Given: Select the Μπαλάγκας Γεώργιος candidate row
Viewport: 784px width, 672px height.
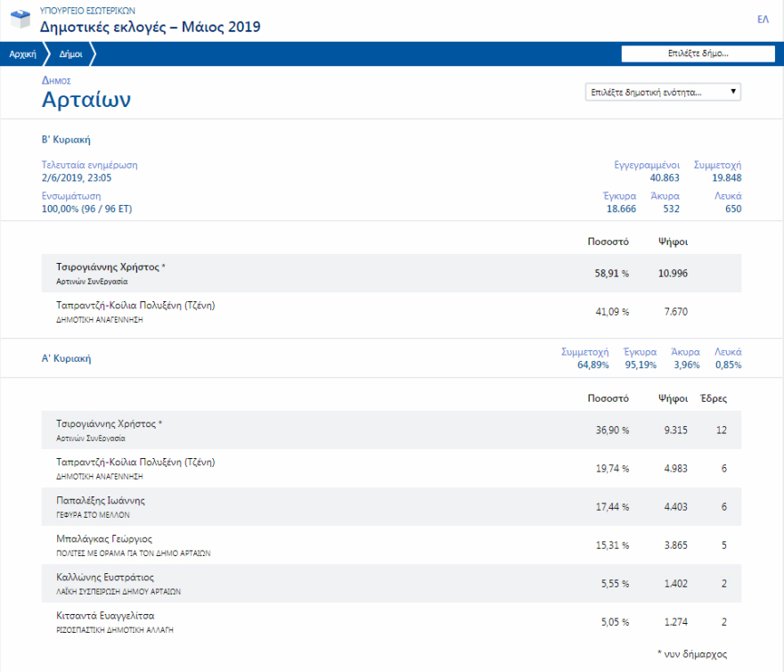Looking at the screenshot, I should [104, 538].
